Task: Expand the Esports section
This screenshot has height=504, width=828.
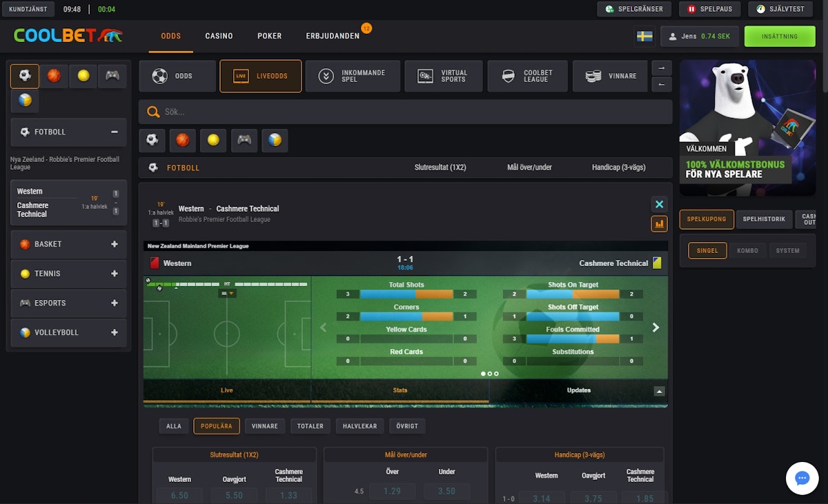Action: click(115, 303)
